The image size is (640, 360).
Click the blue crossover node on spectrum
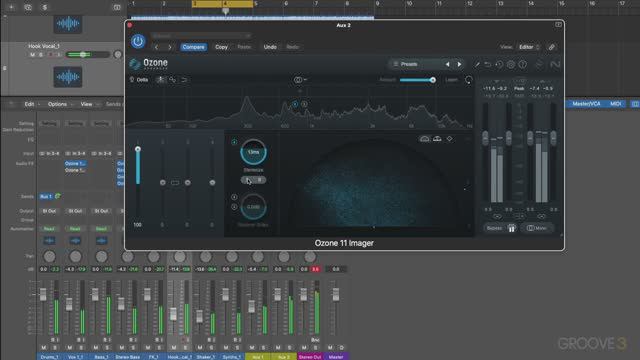295,104
